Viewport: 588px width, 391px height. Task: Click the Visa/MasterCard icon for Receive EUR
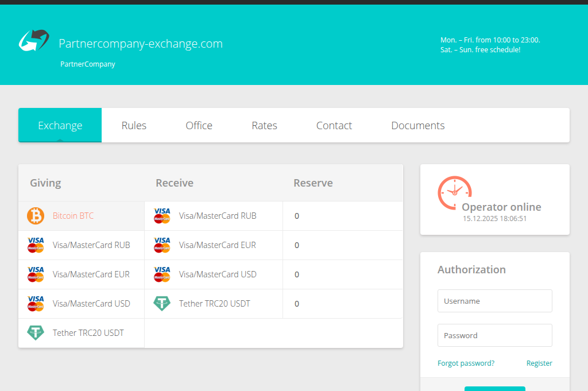click(x=161, y=245)
